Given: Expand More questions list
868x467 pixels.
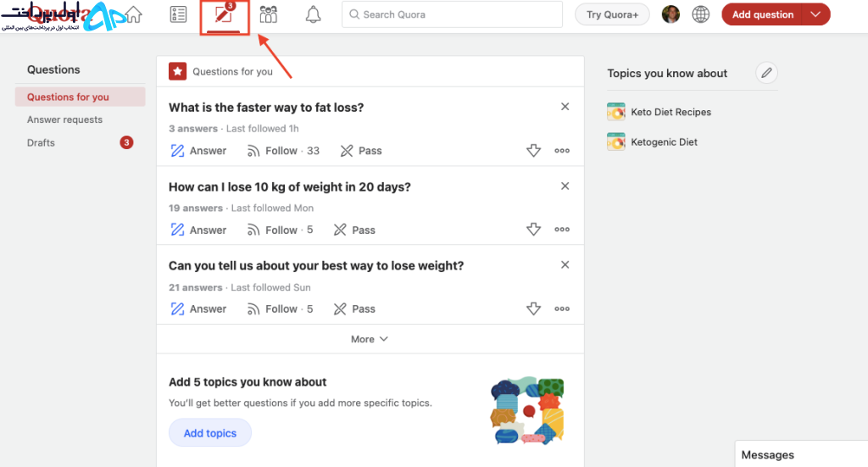Looking at the screenshot, I should (x=370, y=339).
